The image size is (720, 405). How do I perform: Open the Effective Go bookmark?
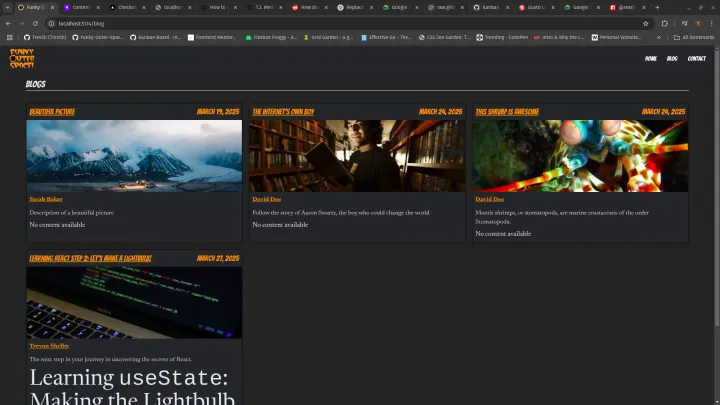point(387,37)
